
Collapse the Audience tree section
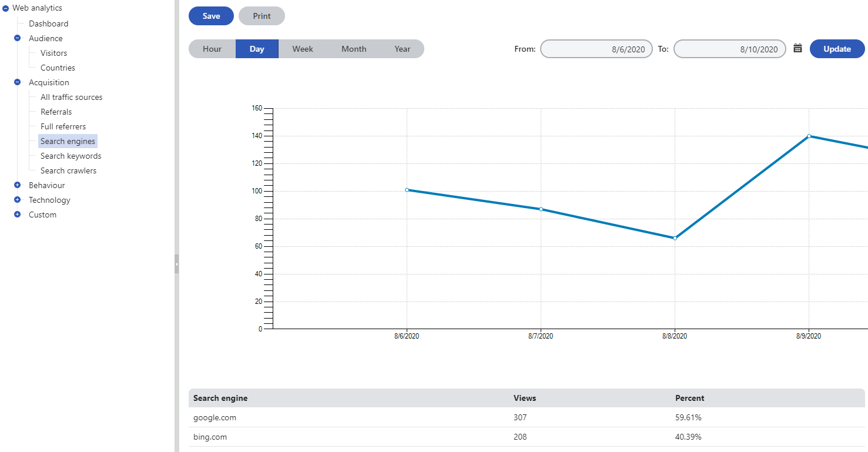point(18,38)
